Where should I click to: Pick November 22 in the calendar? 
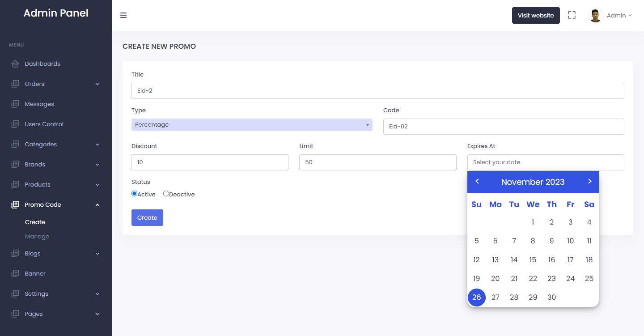coord(533,279)
